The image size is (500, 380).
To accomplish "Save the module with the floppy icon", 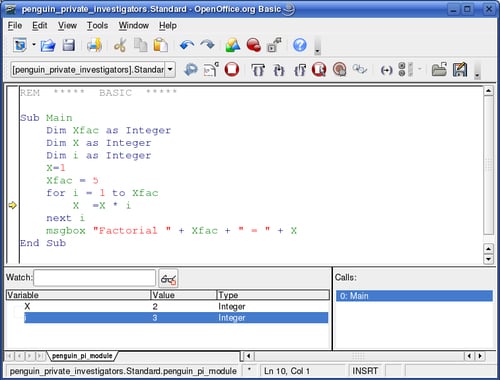I will pos(69,45).
